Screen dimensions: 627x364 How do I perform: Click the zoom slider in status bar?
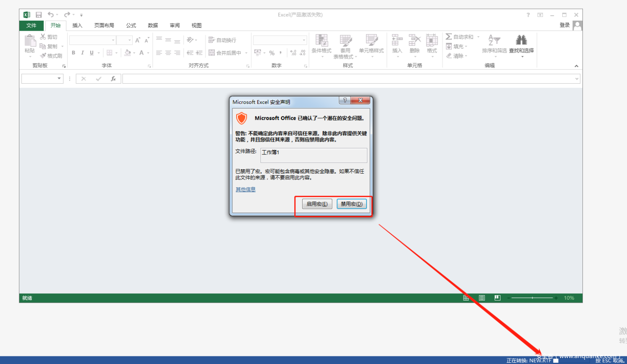(532, 298)
